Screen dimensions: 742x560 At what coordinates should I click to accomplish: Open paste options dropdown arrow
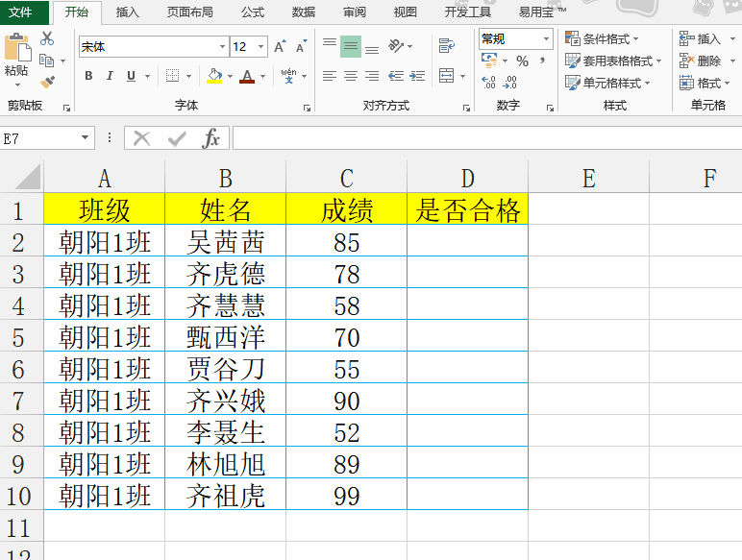pos(18,85)
